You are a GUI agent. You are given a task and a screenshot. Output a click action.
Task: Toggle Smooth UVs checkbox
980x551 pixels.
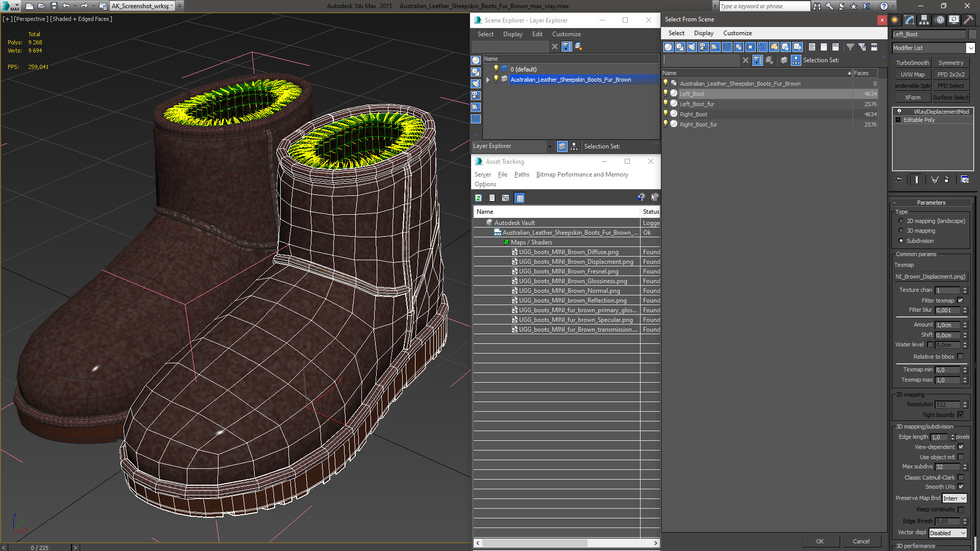961,487
